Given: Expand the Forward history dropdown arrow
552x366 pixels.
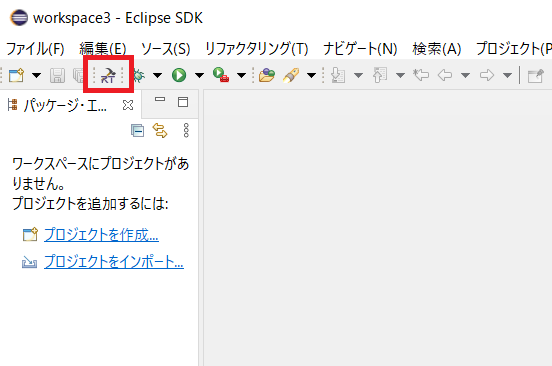Looking at the screenshot, I should pyautogui.click(x=507, y=75).
